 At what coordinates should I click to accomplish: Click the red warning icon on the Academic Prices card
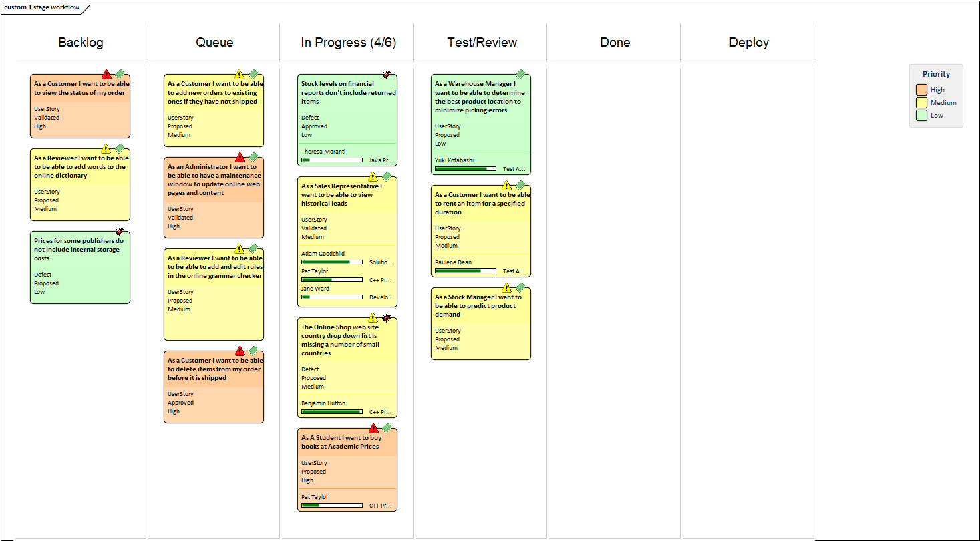(x=373, y=429)
